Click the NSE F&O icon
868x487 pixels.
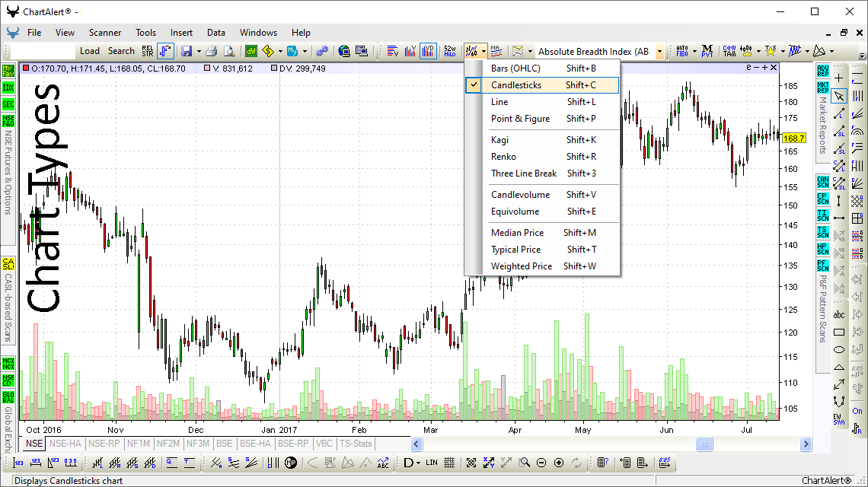pos(8,121)
